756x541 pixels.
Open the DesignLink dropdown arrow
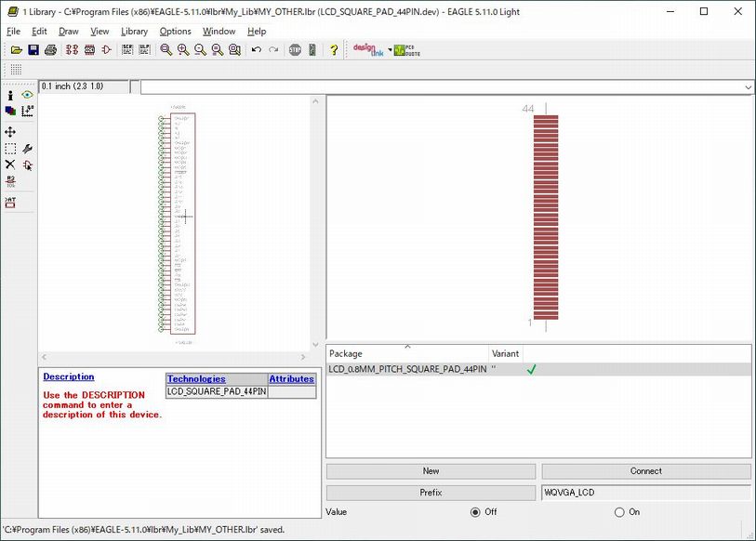(x=389, y=50)
